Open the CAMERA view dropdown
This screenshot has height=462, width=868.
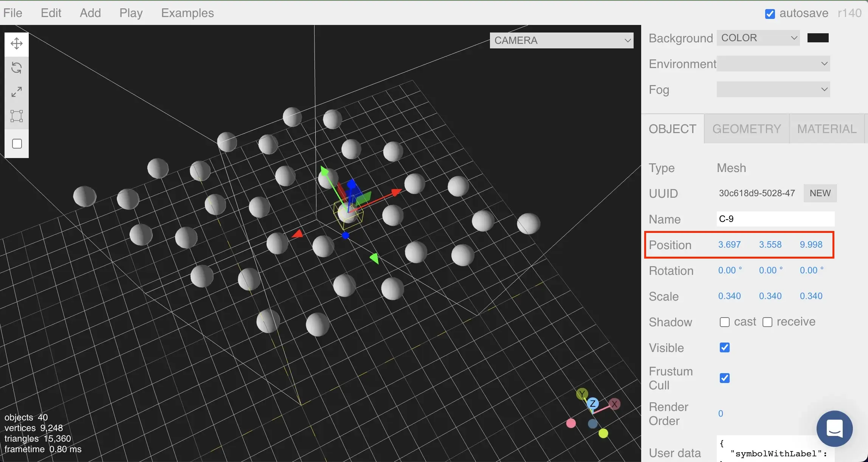pos(561,40)
